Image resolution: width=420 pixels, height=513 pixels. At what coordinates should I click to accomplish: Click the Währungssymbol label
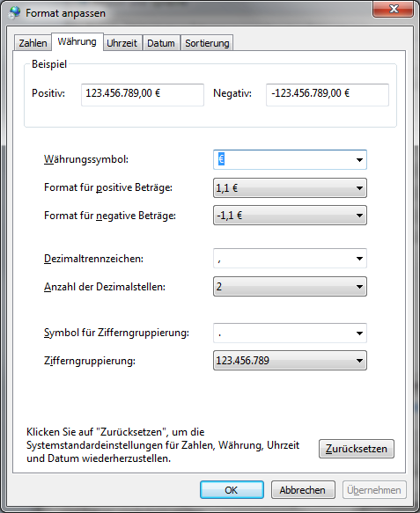pos(86,159)
